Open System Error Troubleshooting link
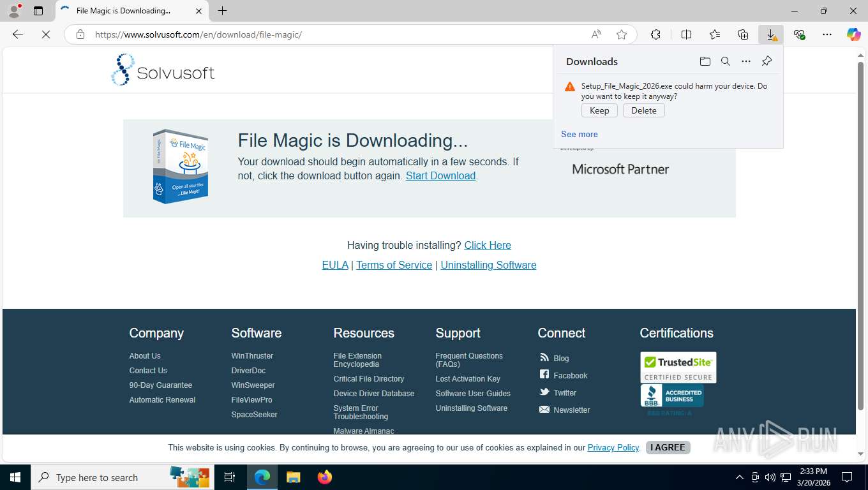868x490 pixels. tap(361, 412)
